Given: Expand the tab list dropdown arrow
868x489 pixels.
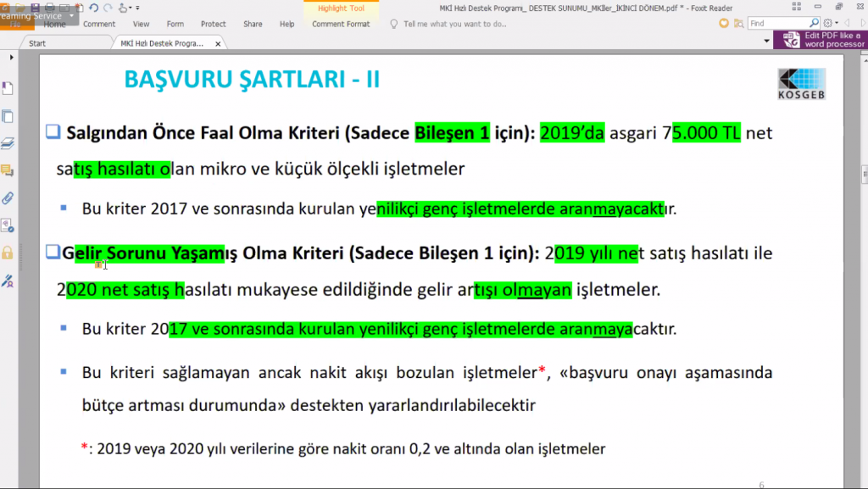Looking at the screenshot, I should pyautogui.click(x=766, y=41).
